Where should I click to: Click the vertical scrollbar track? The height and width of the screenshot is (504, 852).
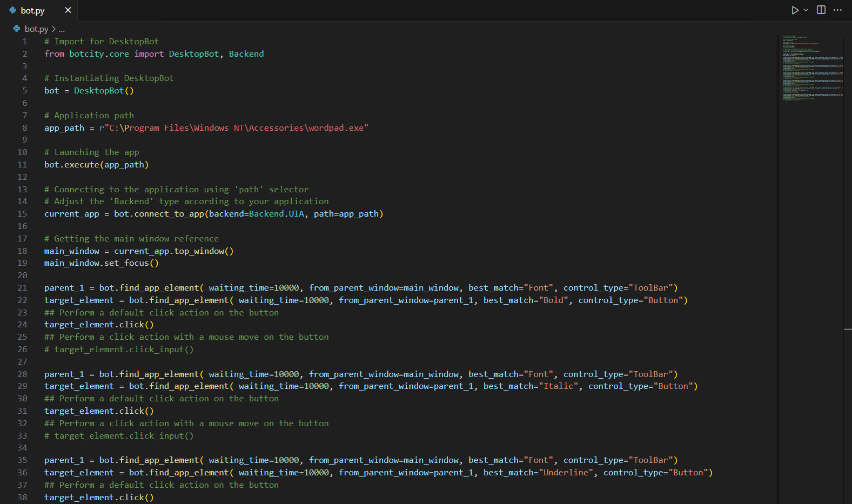point(848,270)
